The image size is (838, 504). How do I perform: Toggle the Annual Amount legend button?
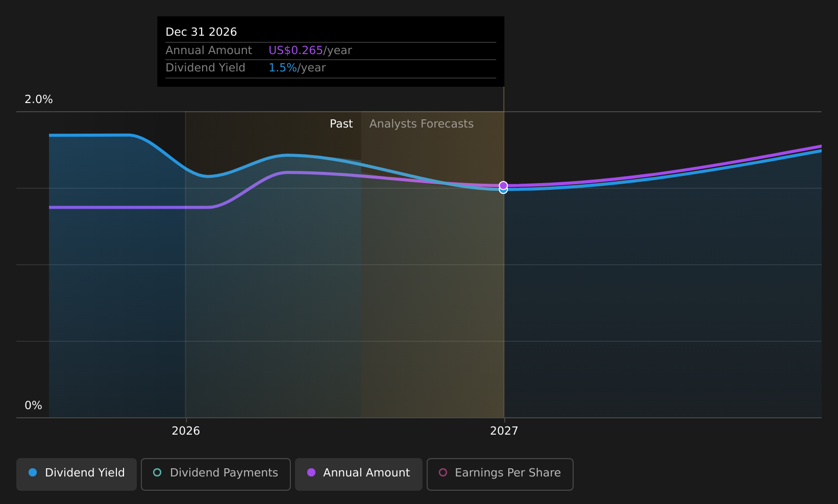point(359,474)
